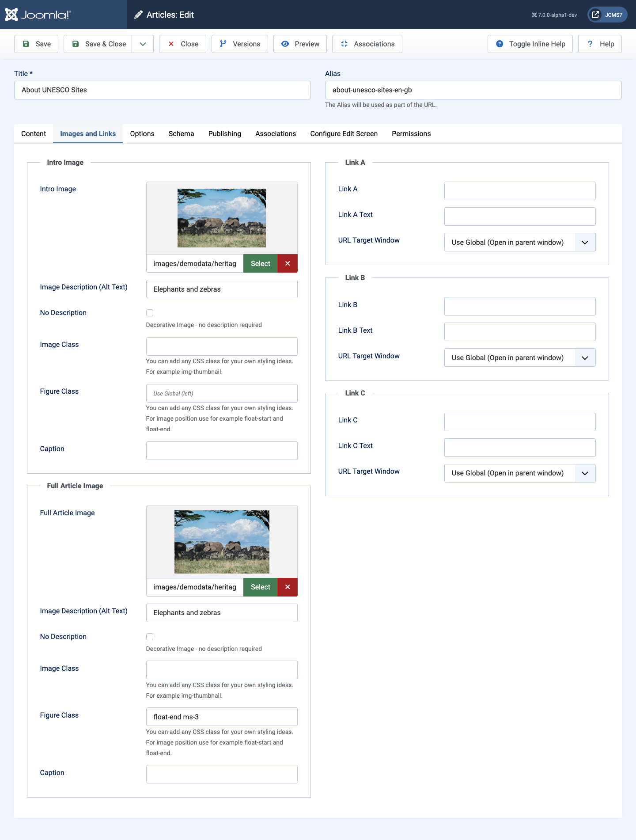
Task: Switch to the Publishing tab
Action: 225,133
